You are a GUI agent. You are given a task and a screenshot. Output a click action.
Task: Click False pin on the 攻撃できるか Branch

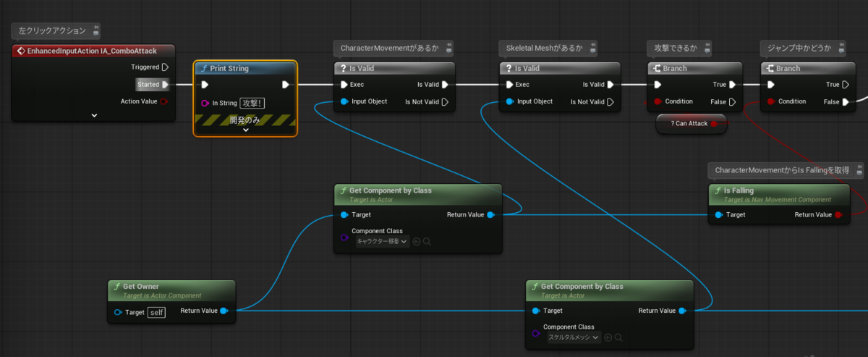click(733, 101)
